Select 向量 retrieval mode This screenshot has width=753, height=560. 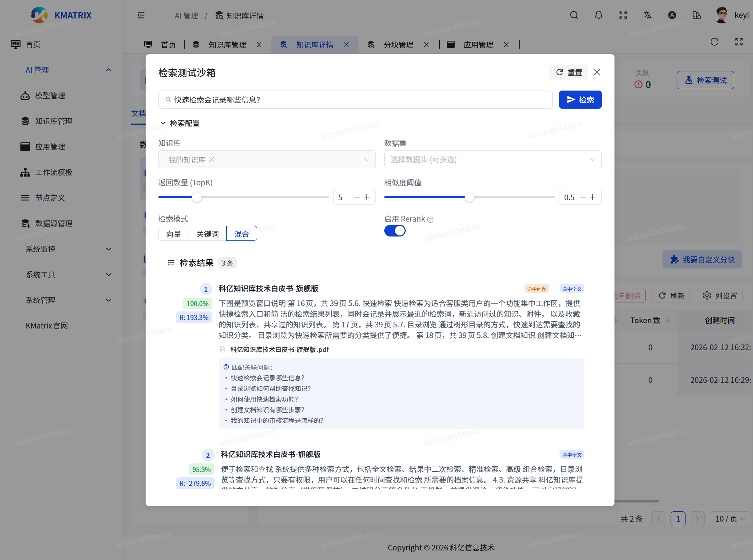click(x=174, y=234)
